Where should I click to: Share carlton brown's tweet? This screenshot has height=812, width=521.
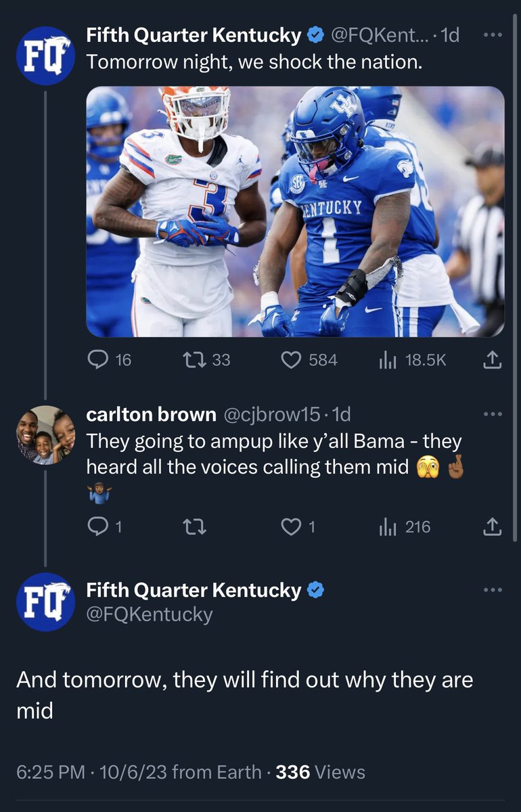[x=493, y=526]
